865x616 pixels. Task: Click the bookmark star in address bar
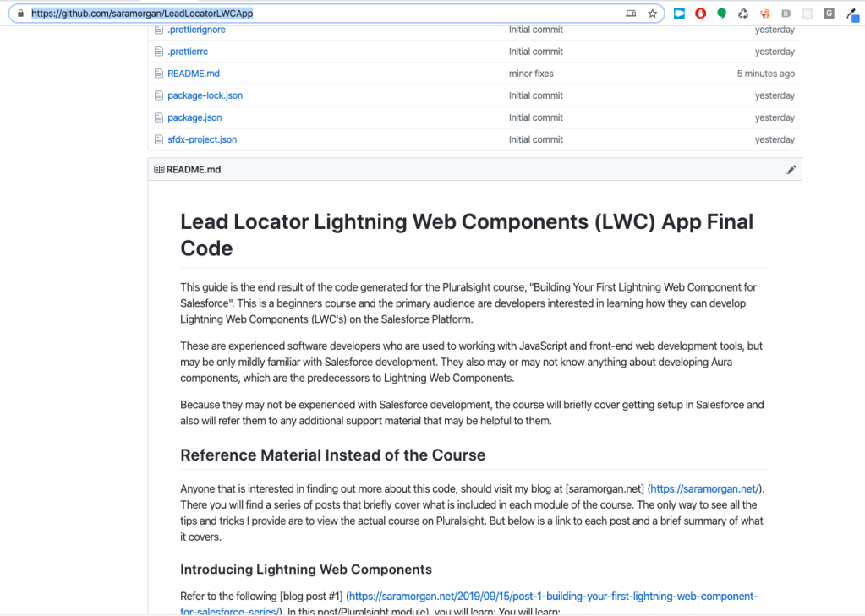coord(652,14)
